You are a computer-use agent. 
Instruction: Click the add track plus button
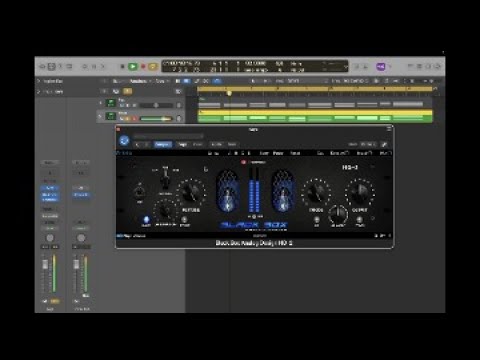tap(105, 91)
